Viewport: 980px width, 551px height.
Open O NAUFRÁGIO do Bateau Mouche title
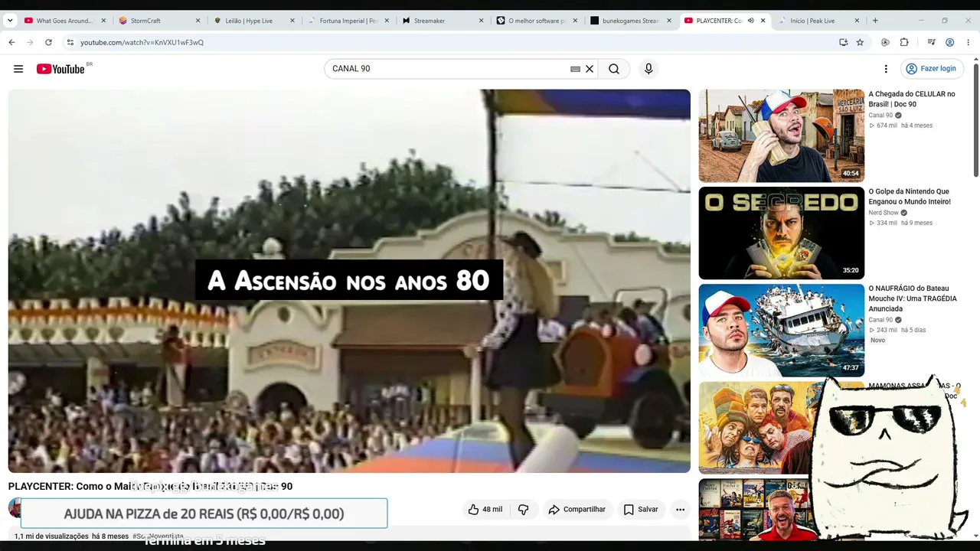click(913, 298)
